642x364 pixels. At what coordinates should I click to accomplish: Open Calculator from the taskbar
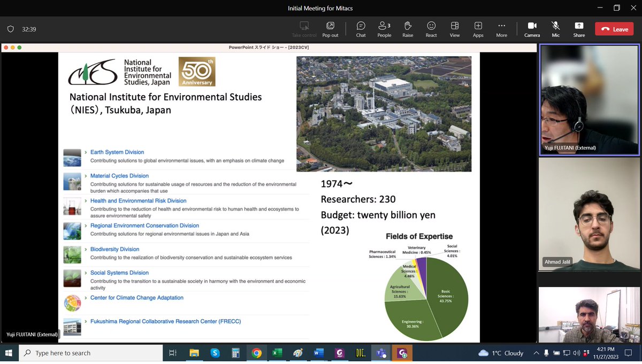(x=235, y=353)
